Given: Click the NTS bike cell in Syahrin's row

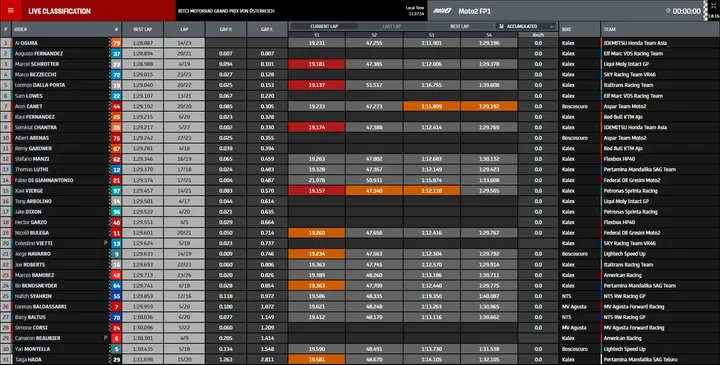Looking at the screenshot, I should (x=566, y=297).
